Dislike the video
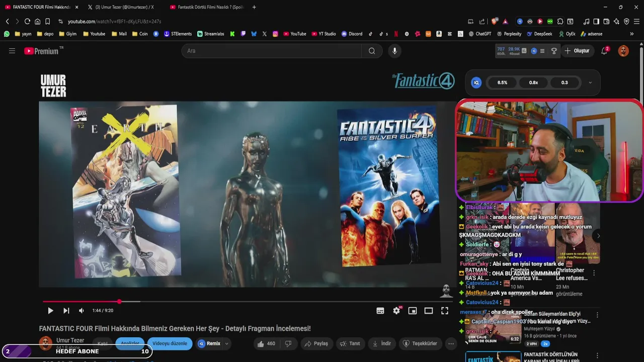The height and width of the screenshot is (362, 644). point(288,343)
